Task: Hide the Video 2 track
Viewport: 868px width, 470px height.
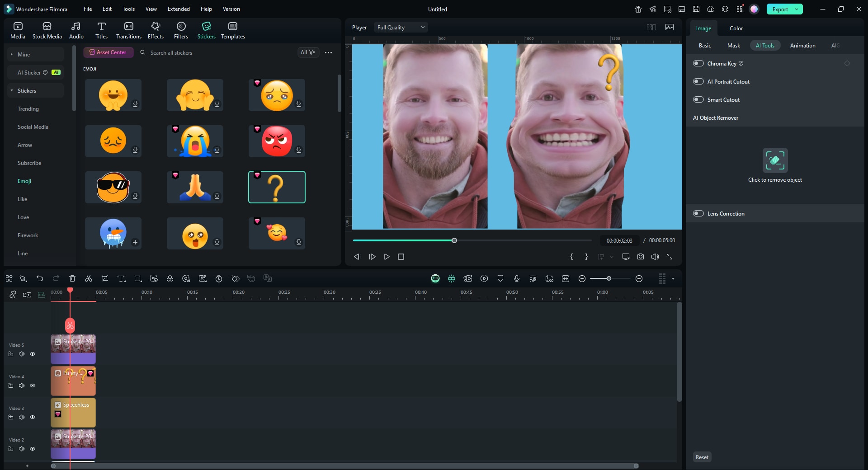Action: (x=33, y=449)
